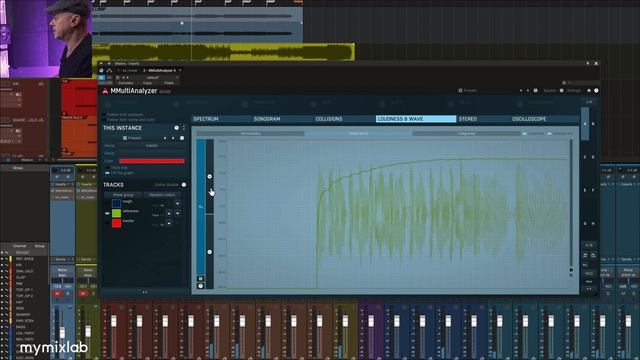The image size is (640, 360).
Task: Open the main Presets button in the plugin header
Action: pos(468,91)
